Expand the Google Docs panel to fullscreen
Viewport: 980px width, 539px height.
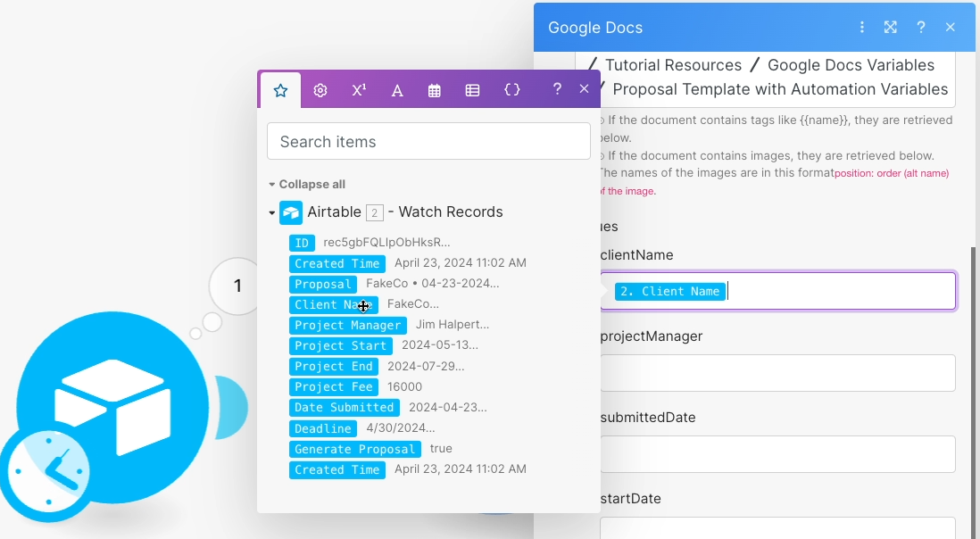[891, 28]
